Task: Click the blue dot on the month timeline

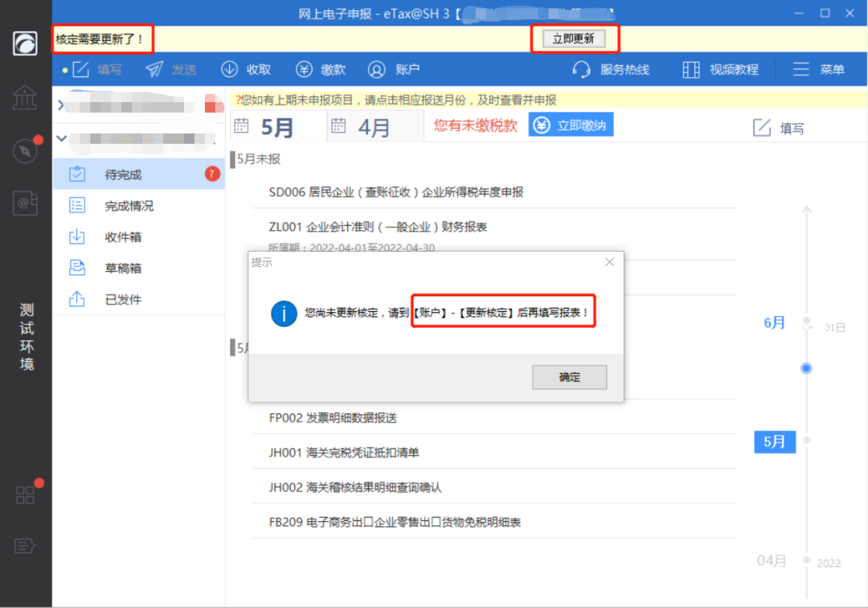Action: pyautogui.click(x=806, y=368)
